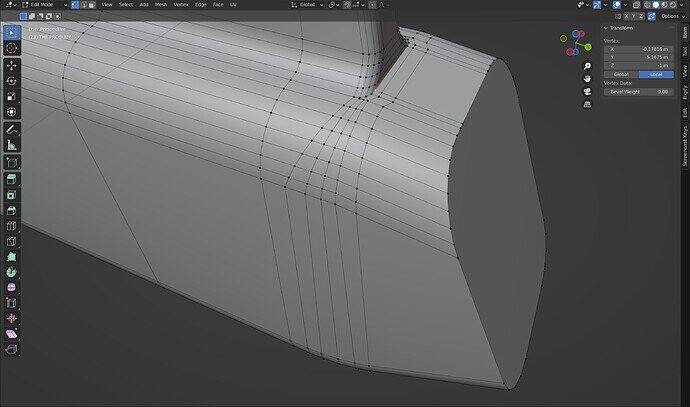Enable vertex select mode
This screenshot has width=690, height=407.
(x=75, y=5)
